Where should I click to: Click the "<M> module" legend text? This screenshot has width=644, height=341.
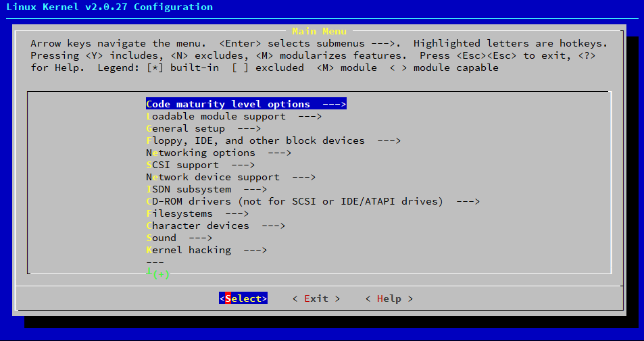click(x=347, y=68)
